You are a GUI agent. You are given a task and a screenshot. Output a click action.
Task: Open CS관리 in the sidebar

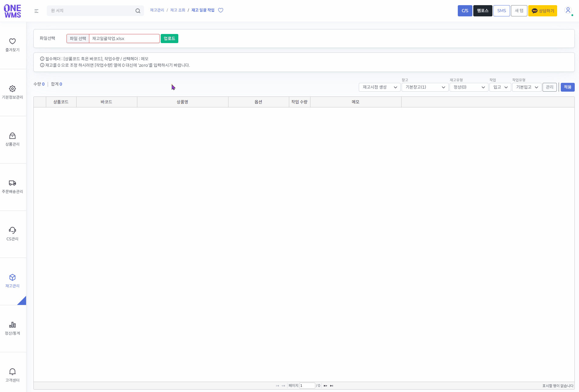click(12, 234)
